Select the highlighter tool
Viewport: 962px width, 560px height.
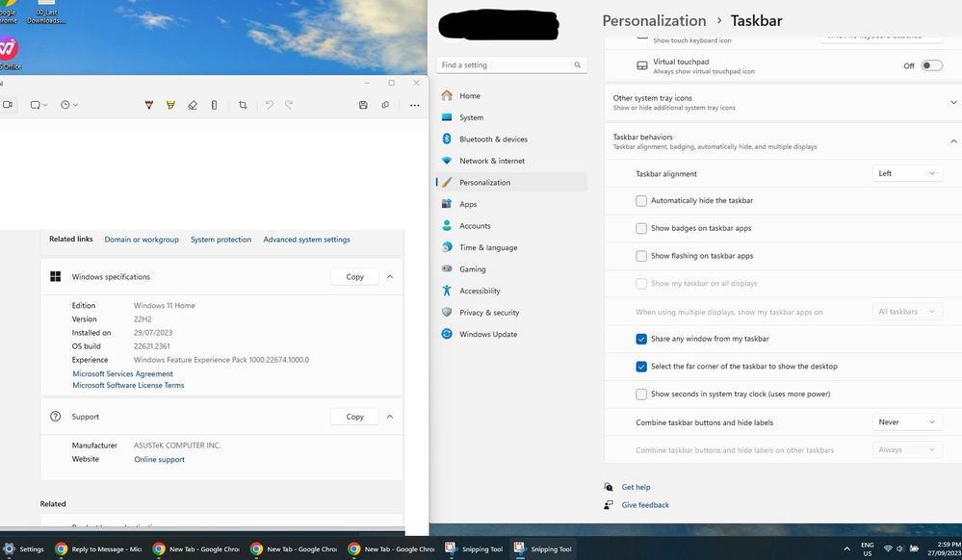pos(170,105)
